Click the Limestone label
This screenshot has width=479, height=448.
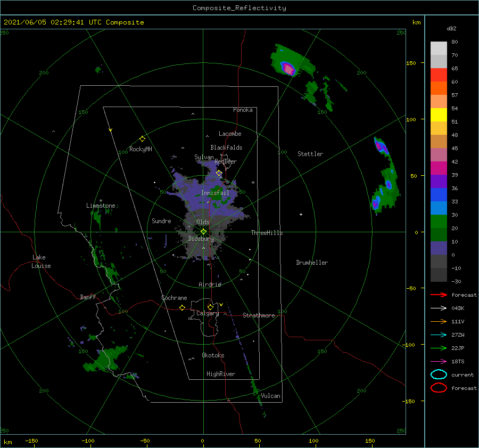coord(101,206)
